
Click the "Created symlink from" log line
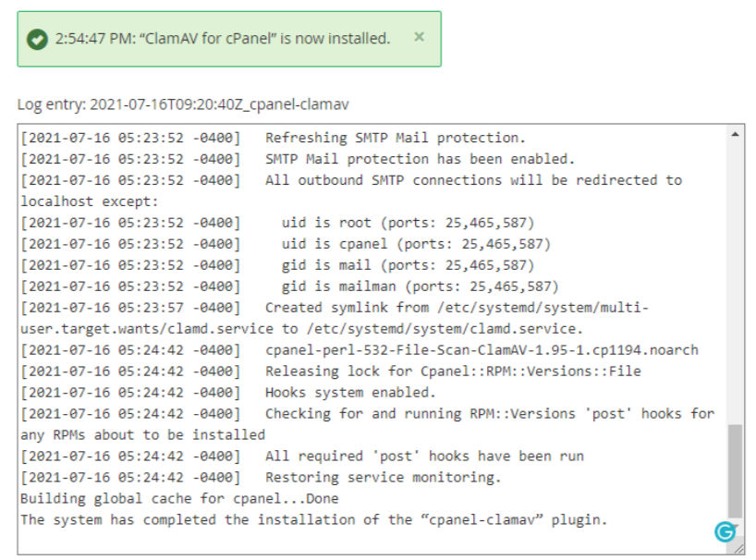coord(335,318)
